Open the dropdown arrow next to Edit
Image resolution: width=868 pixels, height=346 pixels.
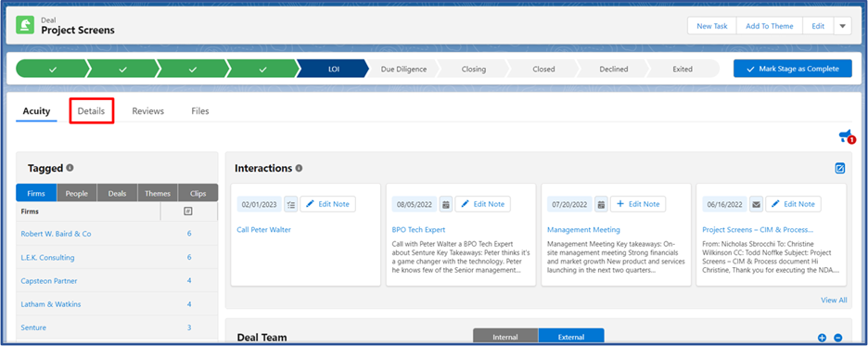[843, 26]
